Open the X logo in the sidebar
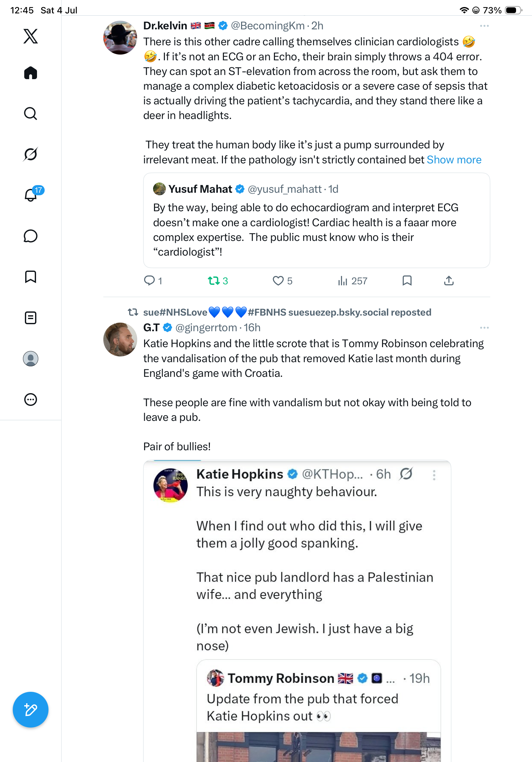 pyautogui.click(x=31, y=36)
